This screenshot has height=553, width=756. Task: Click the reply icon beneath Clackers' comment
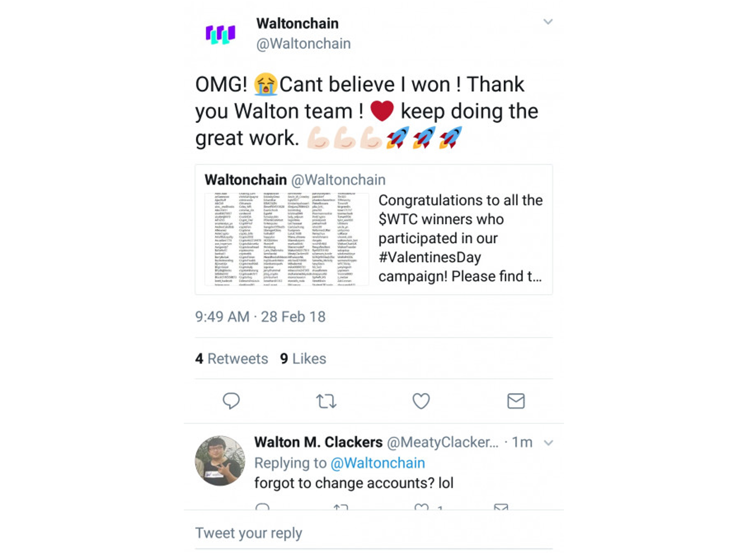point(262,506)
